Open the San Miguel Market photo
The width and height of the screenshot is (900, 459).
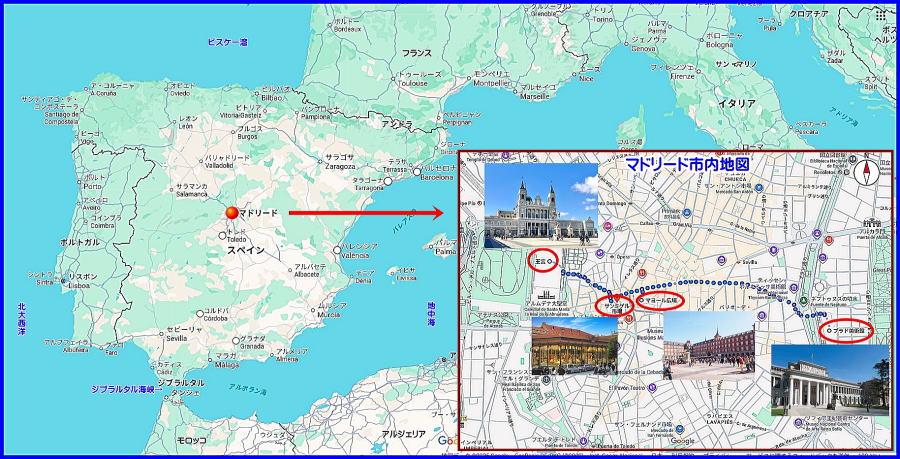574,346
